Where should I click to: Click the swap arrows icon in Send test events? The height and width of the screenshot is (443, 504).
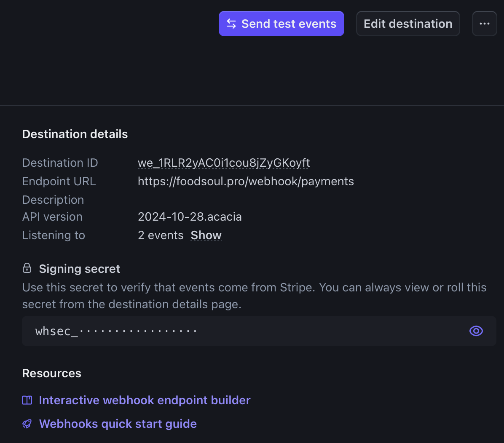(231, 24)
